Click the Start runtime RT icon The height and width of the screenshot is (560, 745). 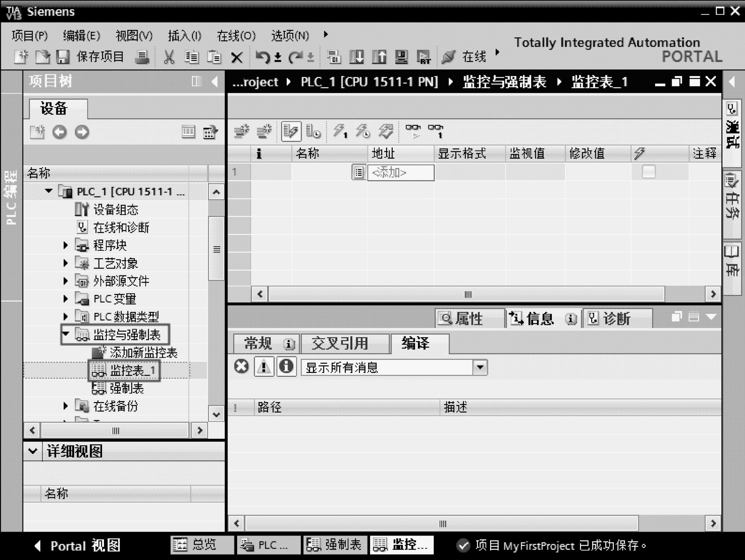click(x=423, y=57)
